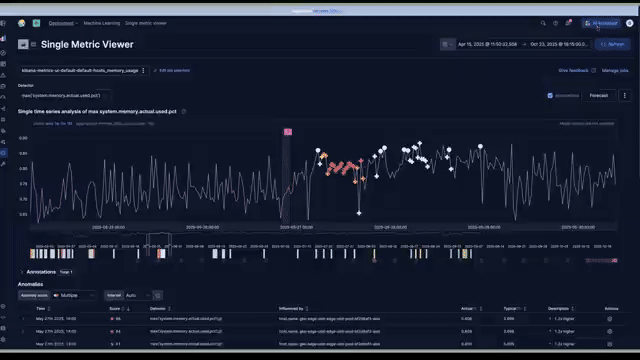640x360 pixels.
Task: Click the Manage jobs link
Action: coord(615,71)
